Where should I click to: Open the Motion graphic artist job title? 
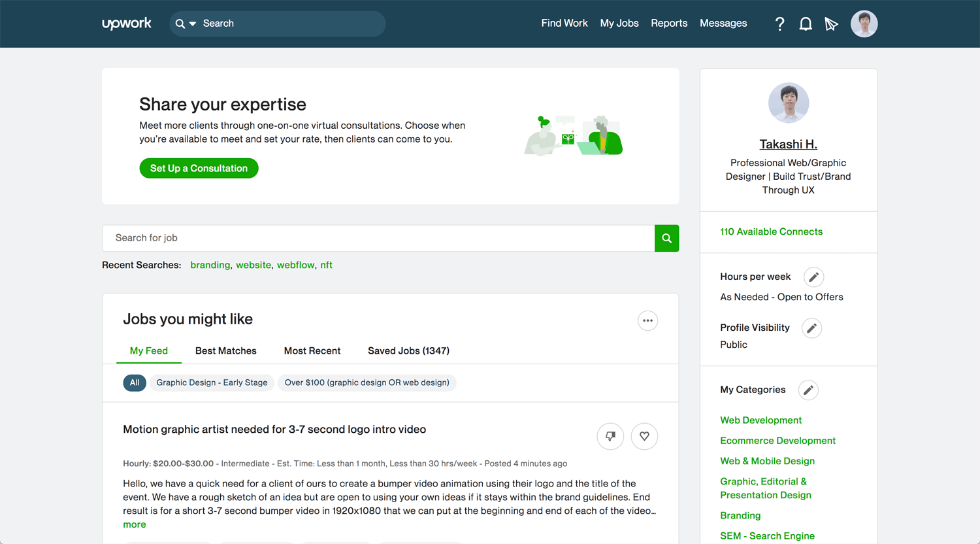click(274, 430)
